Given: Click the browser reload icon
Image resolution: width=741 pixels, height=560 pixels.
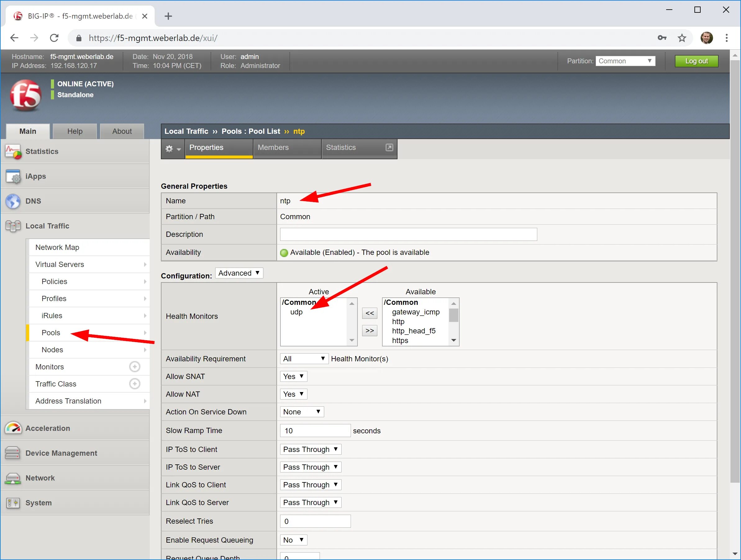Looking at the screenshot, I should click(54, 38).
